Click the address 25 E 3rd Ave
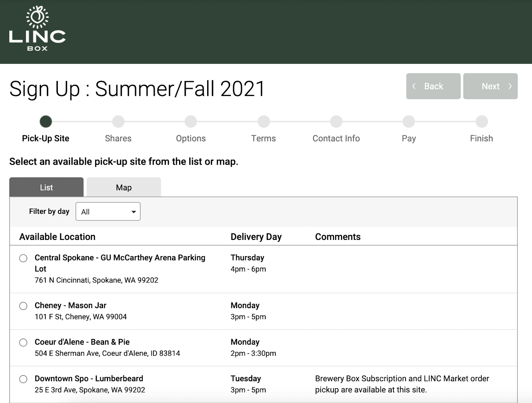 [90, 390]
